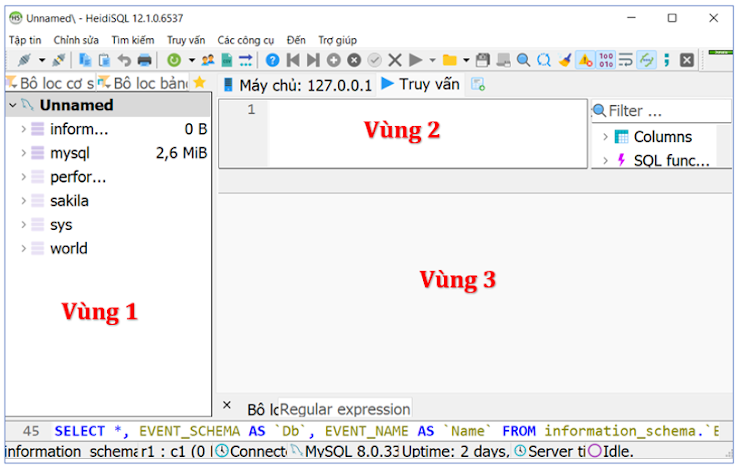Click the green refresh icon

(x=174, y=60)
